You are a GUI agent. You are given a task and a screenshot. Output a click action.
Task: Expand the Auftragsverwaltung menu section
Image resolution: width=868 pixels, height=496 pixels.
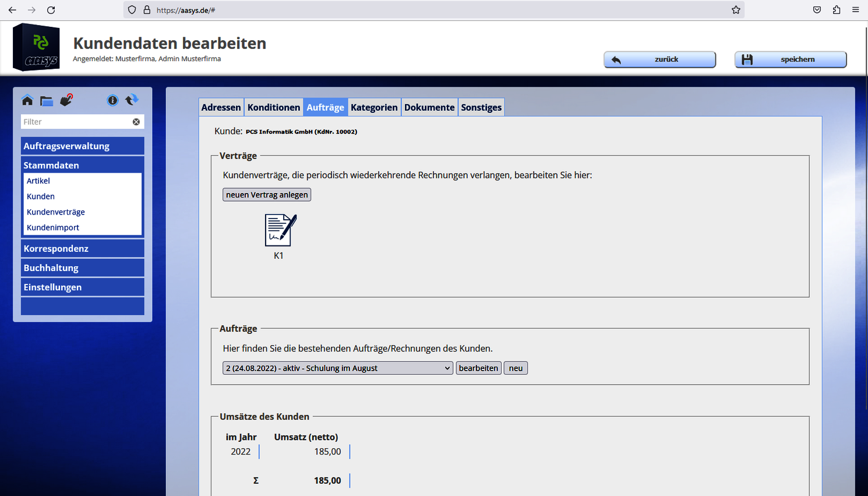(83, 146)
